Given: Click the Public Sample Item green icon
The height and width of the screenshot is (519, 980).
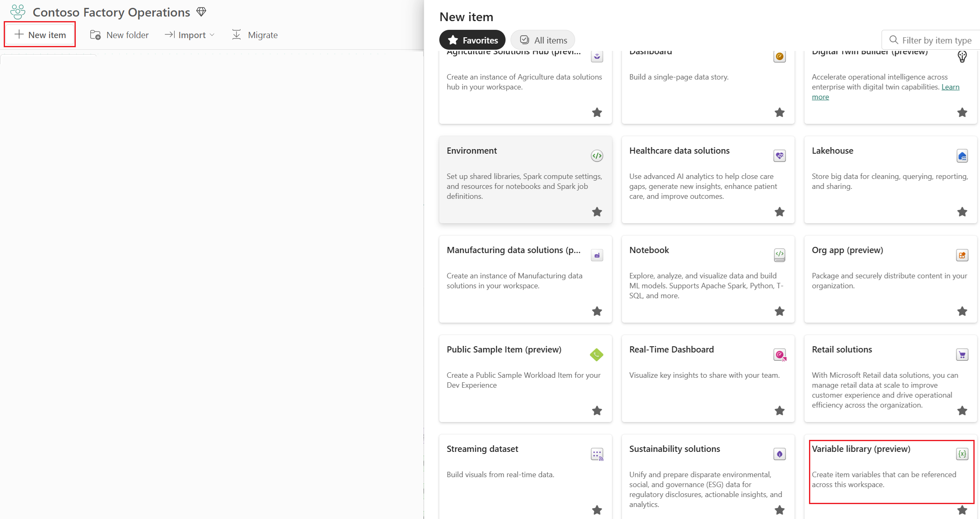Looking at the screenshot, I should [597, 355].
